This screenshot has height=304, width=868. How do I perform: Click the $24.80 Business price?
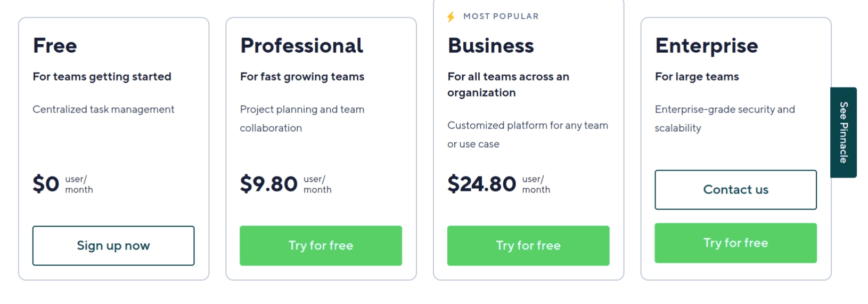tap(482, 184)
